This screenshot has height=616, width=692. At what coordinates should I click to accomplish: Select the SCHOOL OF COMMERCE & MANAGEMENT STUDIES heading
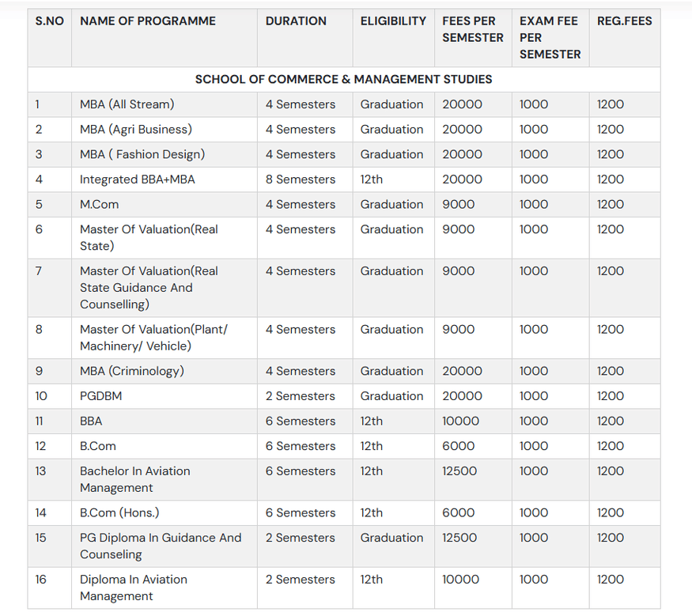(x=344, y=79)
